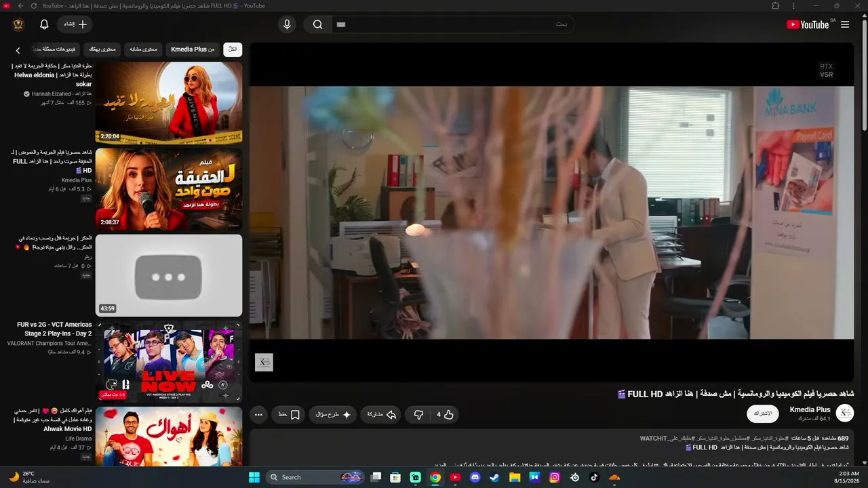Open the Windows Start menu
868x488 pixels.
[254, 477]
